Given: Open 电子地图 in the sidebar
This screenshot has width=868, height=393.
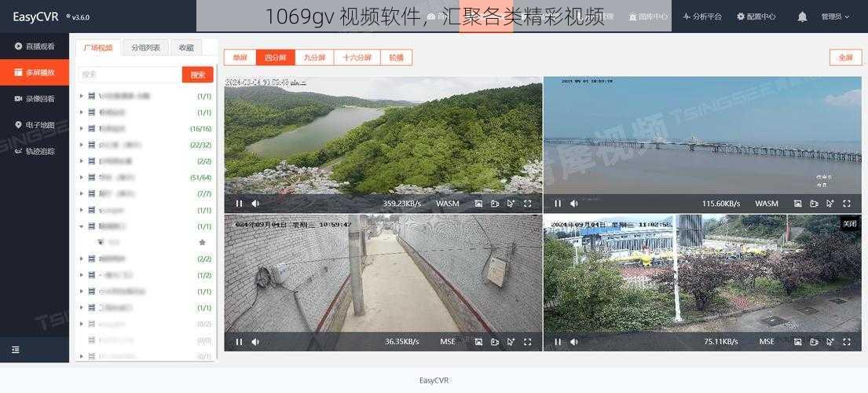Looking at the screenshot, I should [x=35, y=124].
